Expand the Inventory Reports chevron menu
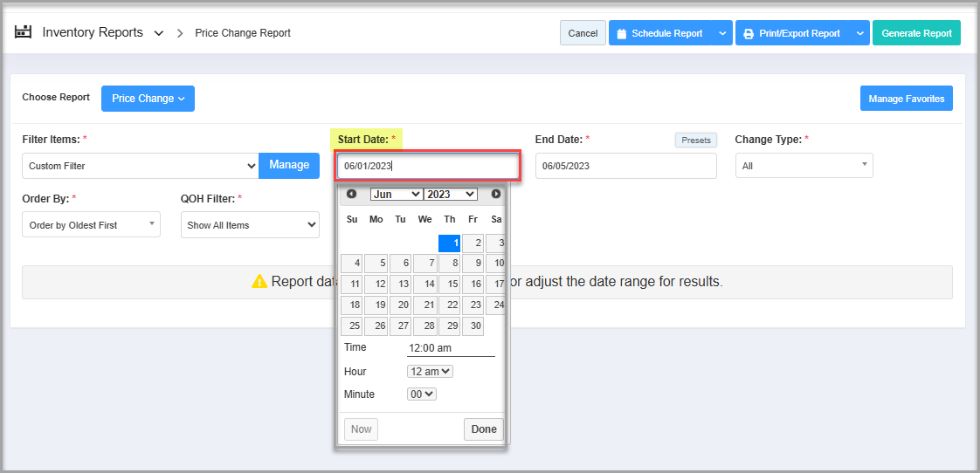 tap(158, 33)
